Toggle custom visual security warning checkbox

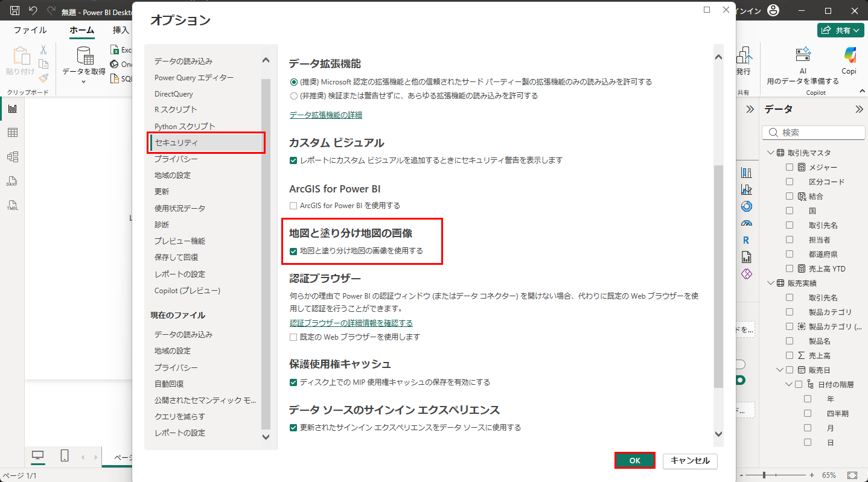click(293, 160)
